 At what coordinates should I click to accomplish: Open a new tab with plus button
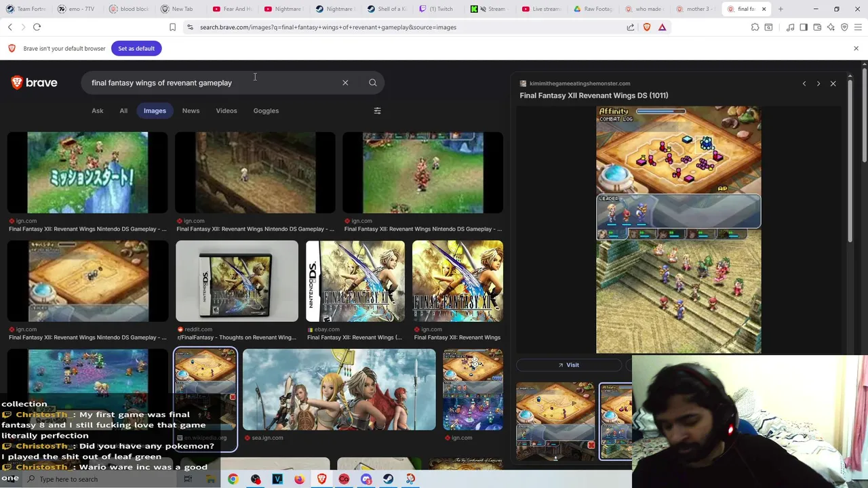[x=781, y=9]
